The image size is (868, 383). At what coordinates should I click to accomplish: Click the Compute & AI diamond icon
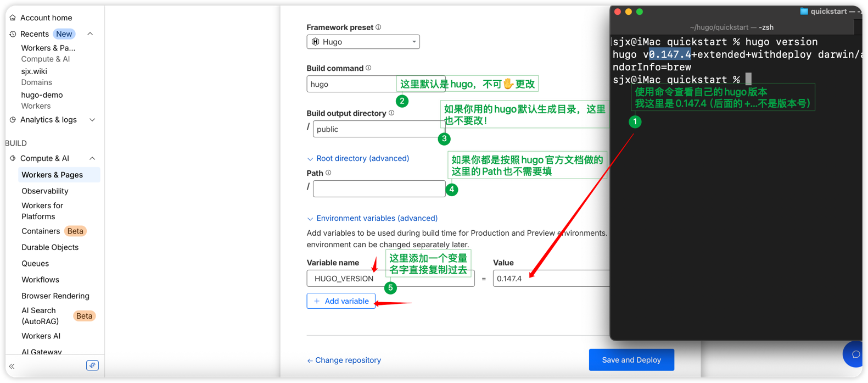click(x=13, y=158)
